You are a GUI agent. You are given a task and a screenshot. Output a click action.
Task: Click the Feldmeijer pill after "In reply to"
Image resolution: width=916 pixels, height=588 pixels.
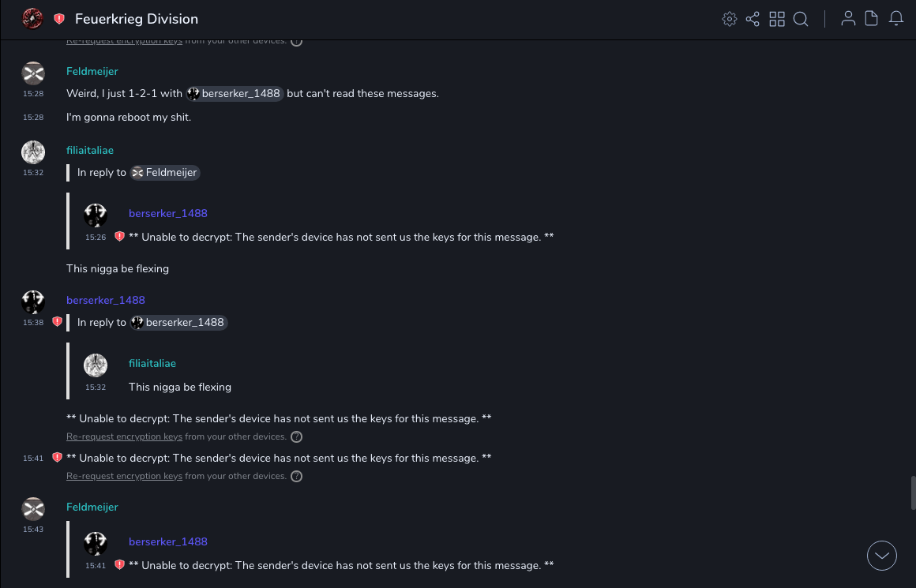[165, 172]
